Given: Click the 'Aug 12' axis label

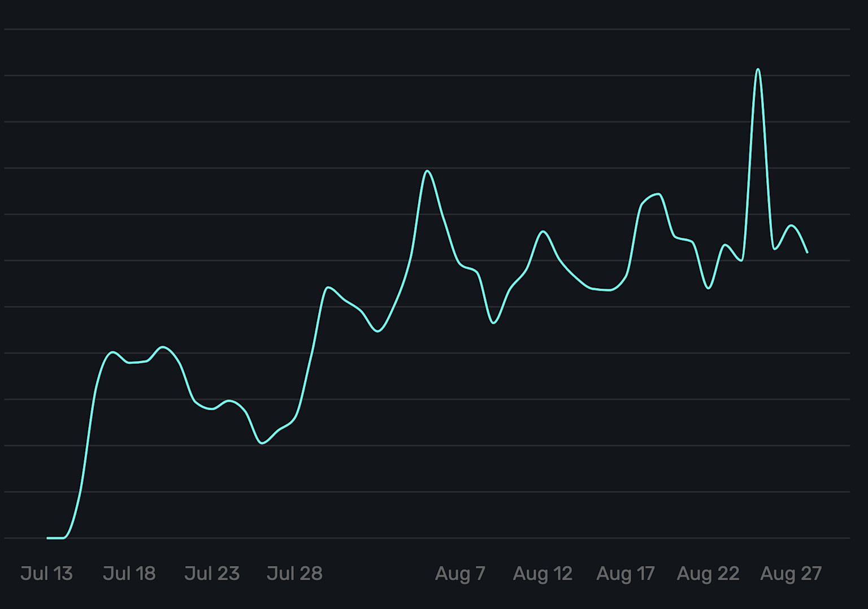Looking at the screenshot, I should (x=542, y=573).
